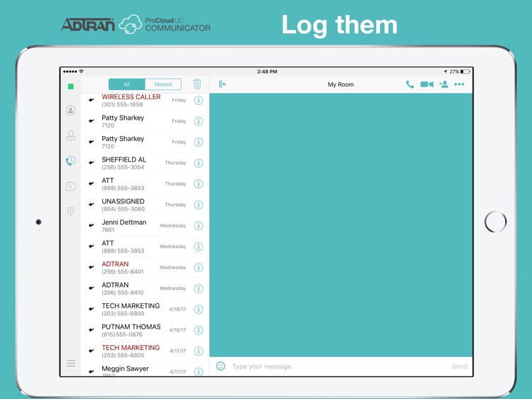Open the emoji picker smiley
Screen dimensions: 532x399
point(221,366)
